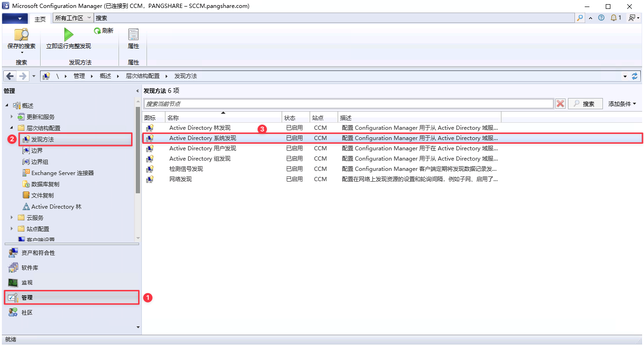This screenshot has width=644, height=345.
Task: Click the navigation tree vertical scrollbar
Action: (x=138, y=149)
